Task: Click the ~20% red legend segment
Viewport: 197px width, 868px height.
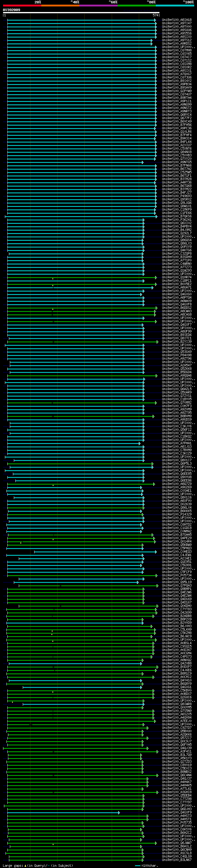Action: pyautogui.click(x=22, y=6)
